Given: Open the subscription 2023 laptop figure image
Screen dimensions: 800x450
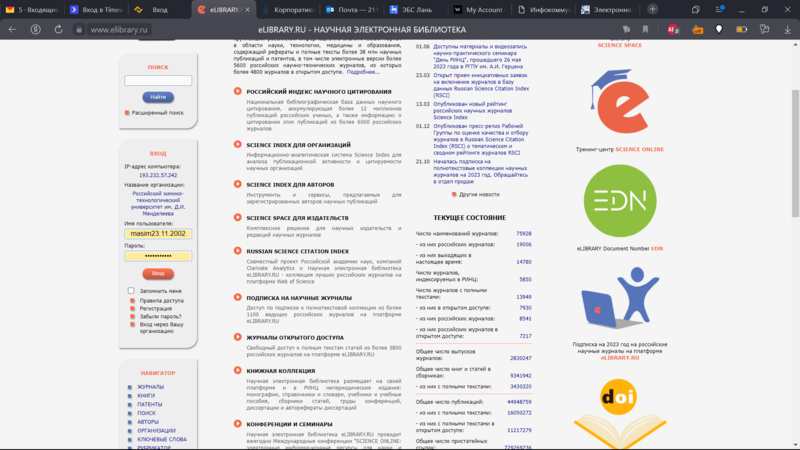Looking at the screenshot, I should coord(620,298).
